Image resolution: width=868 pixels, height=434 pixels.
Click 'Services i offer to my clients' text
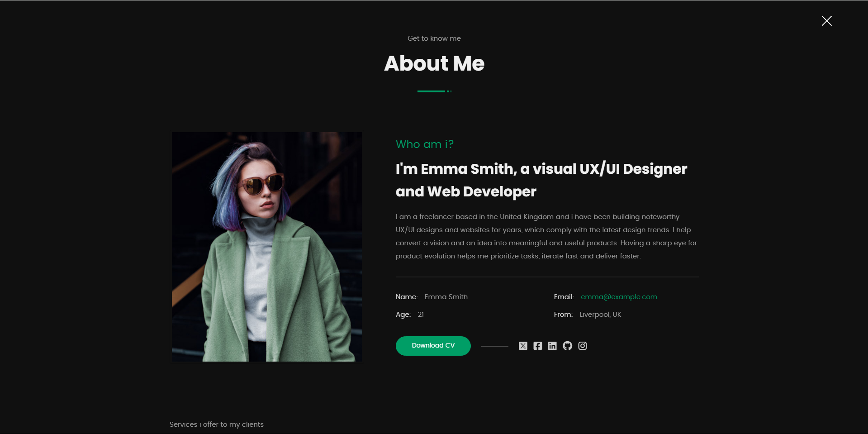[x=216, y=424]
